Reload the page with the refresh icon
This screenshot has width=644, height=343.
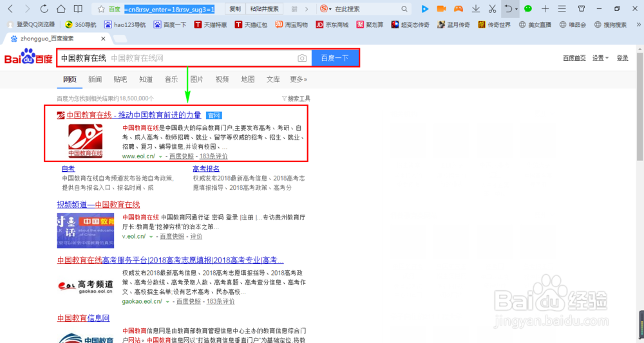(44, 8)
